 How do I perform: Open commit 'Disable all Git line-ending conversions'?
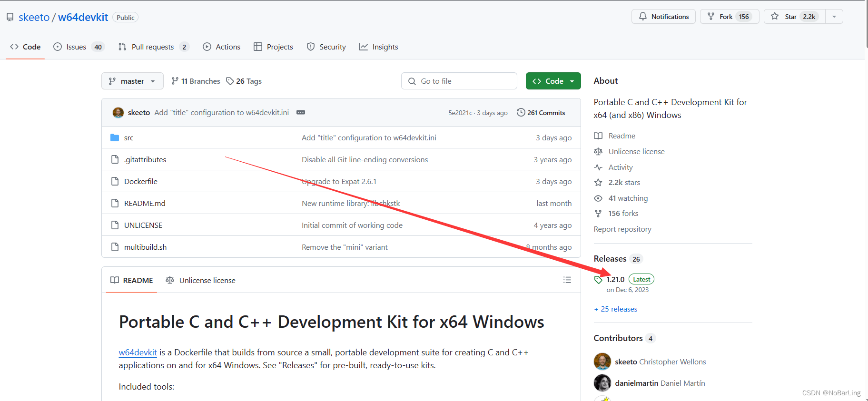[x=365, y=159]
